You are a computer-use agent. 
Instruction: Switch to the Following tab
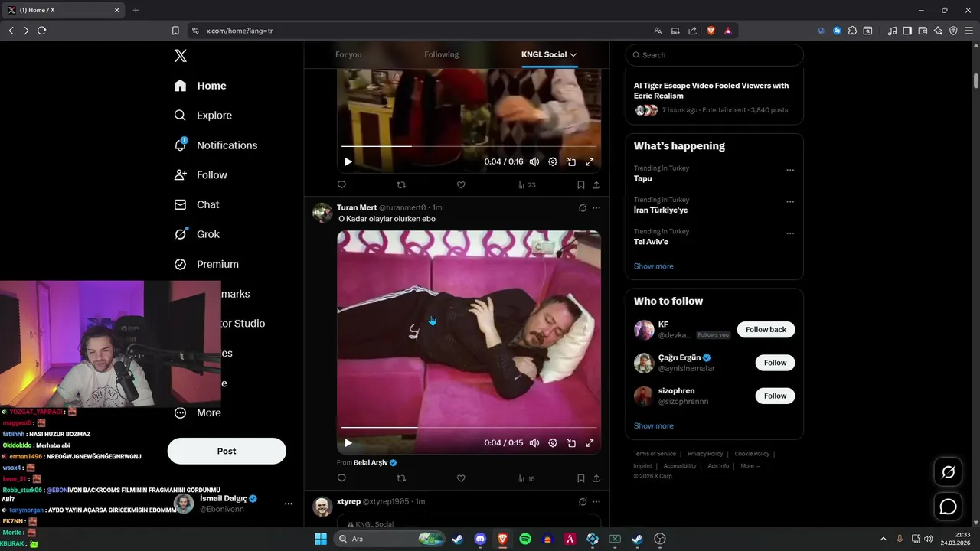[x=442, y=54]
